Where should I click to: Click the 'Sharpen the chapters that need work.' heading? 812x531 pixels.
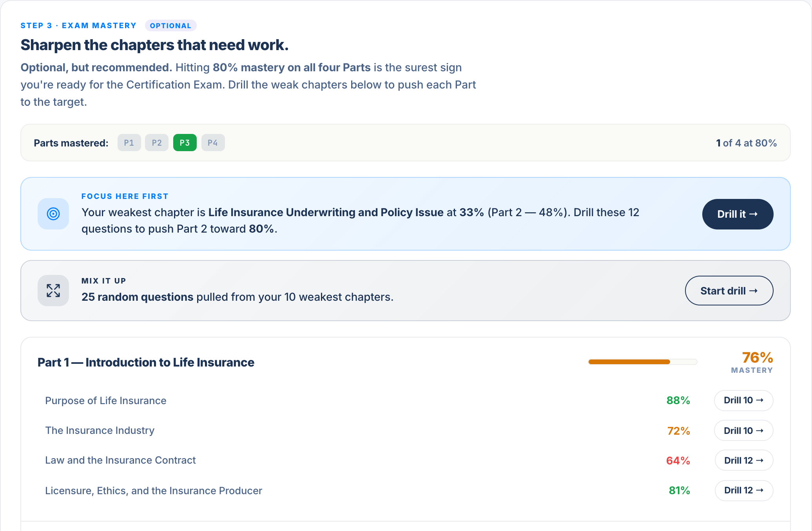pyautogui.click(x=154, y=45)
